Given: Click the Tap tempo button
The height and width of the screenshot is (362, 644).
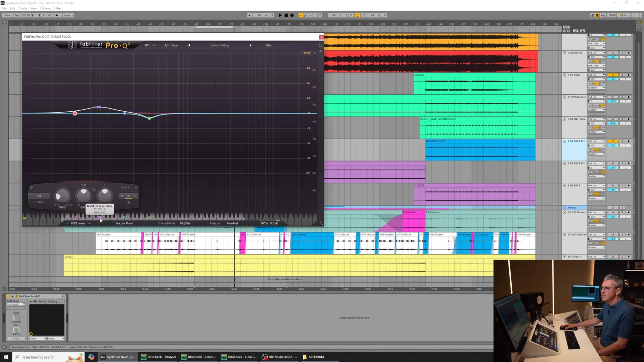Looking at the screenshot, I should tap(16, 15).
